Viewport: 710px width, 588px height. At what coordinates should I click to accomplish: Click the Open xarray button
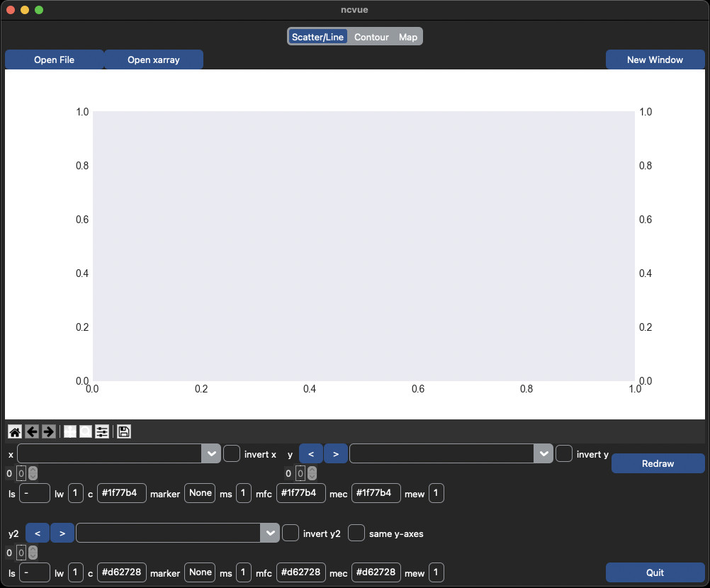click(154, 60)
